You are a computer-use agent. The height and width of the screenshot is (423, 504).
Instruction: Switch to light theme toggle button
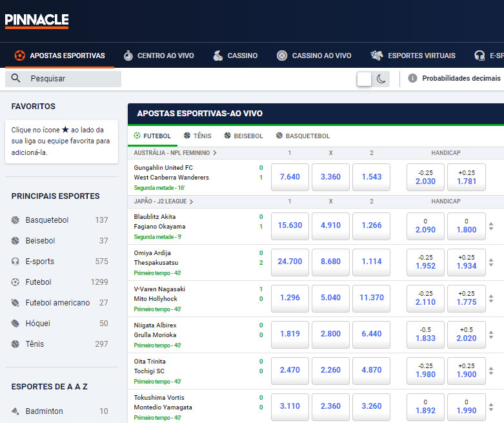point(364,79)
